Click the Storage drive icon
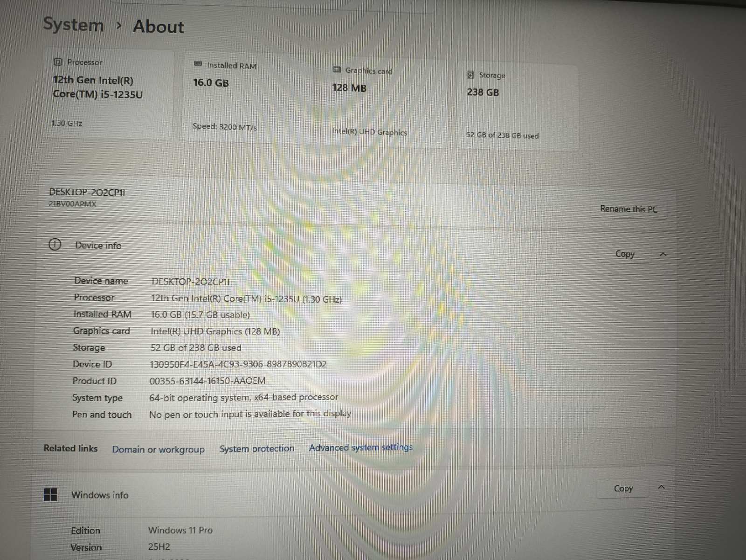The width and height of the screenshot is (746, 560). pos(470,75)
